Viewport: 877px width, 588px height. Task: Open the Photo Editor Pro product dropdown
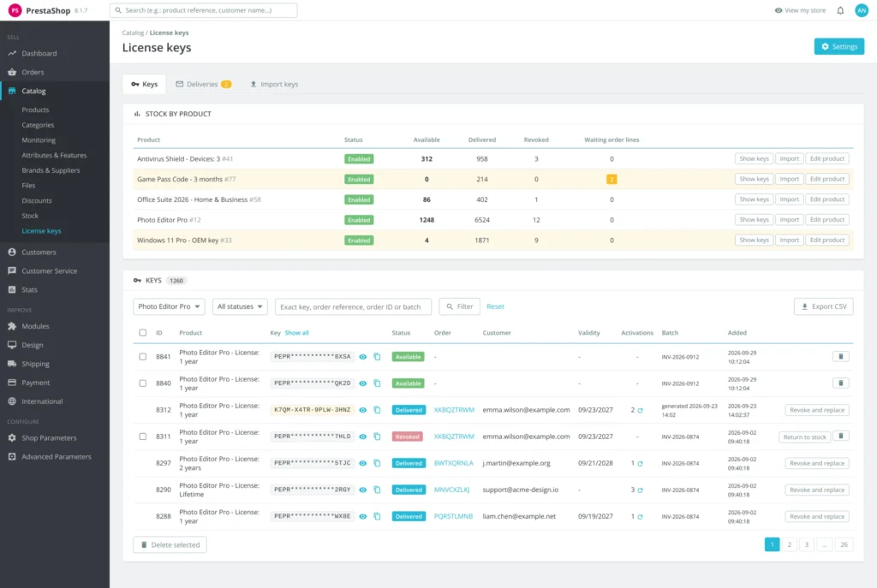(x=169, y=306)
